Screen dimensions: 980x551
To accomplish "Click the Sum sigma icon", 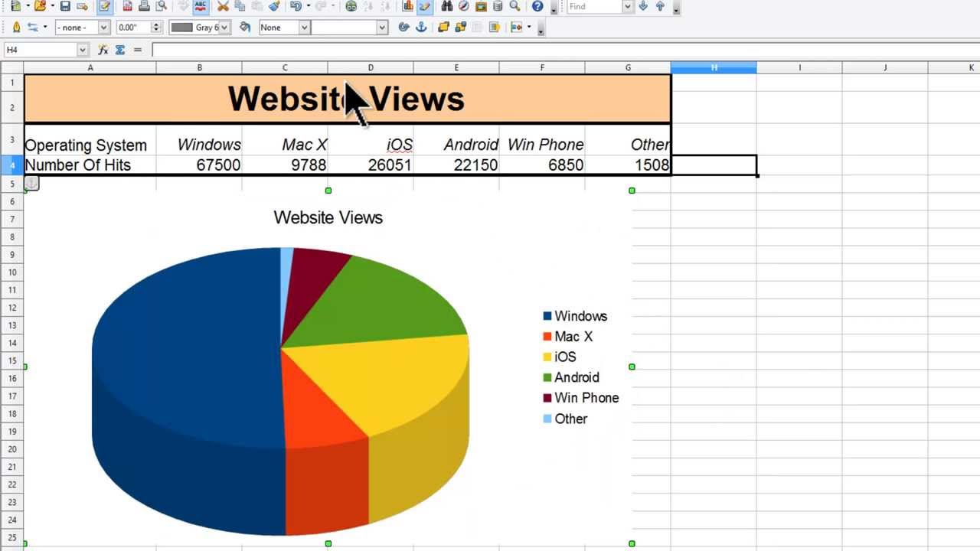I will pos(120,50).
